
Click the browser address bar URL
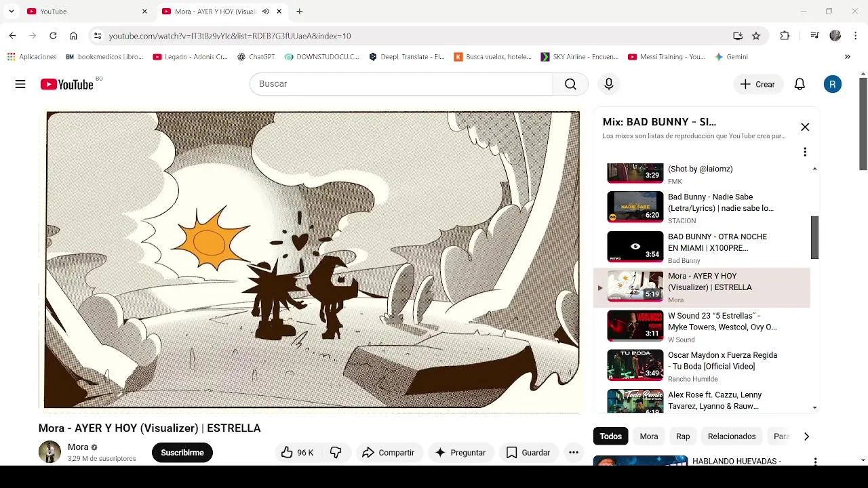click(x=230, y=36)
